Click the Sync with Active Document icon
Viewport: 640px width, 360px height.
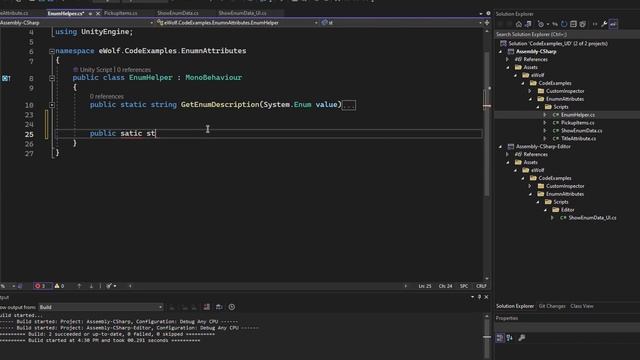(x=555, y=24)
